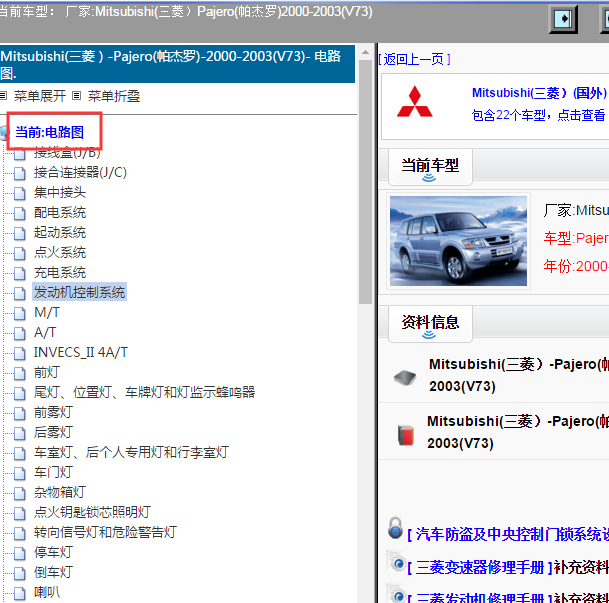
Task: Click document icon beside 喇叭
Action: (x=20, y=593)
